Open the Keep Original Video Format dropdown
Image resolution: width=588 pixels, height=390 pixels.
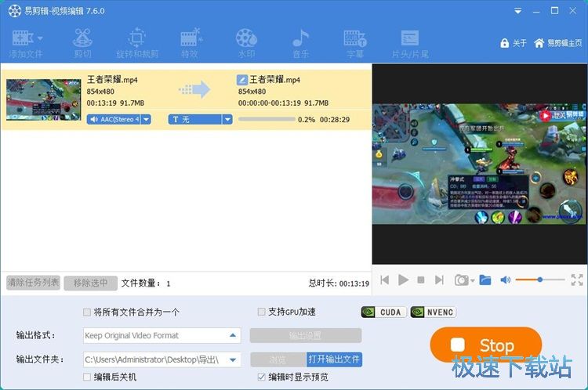click(162, 335)
